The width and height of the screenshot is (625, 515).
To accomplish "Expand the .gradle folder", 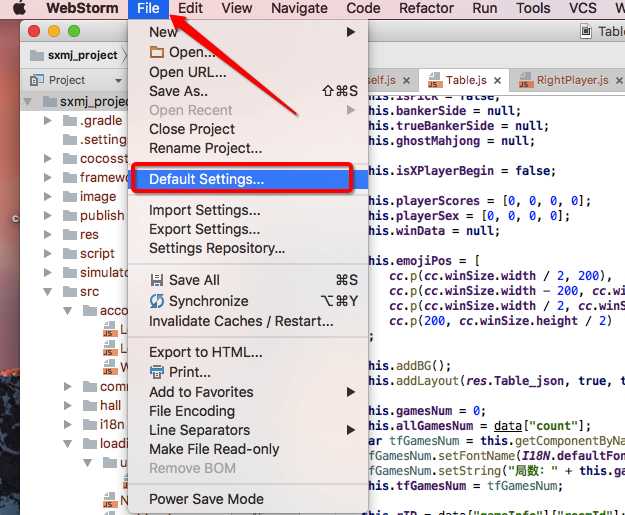I will [47, 120].
